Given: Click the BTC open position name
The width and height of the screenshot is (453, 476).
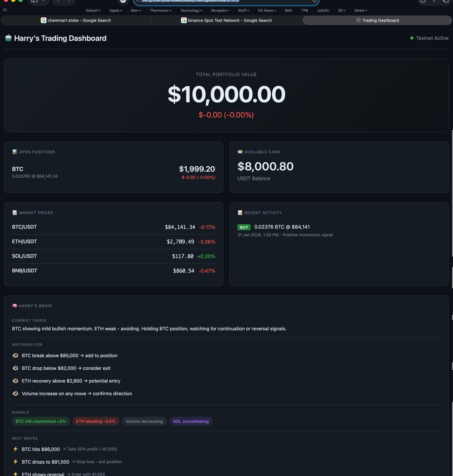Looking at the screenshot, I should [x=17, y=169].
